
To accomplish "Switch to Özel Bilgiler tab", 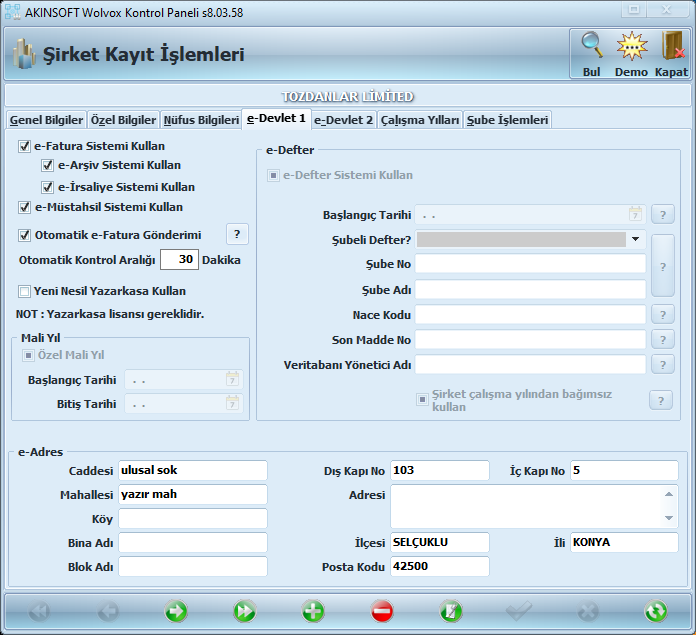I will tap(123, 120).
